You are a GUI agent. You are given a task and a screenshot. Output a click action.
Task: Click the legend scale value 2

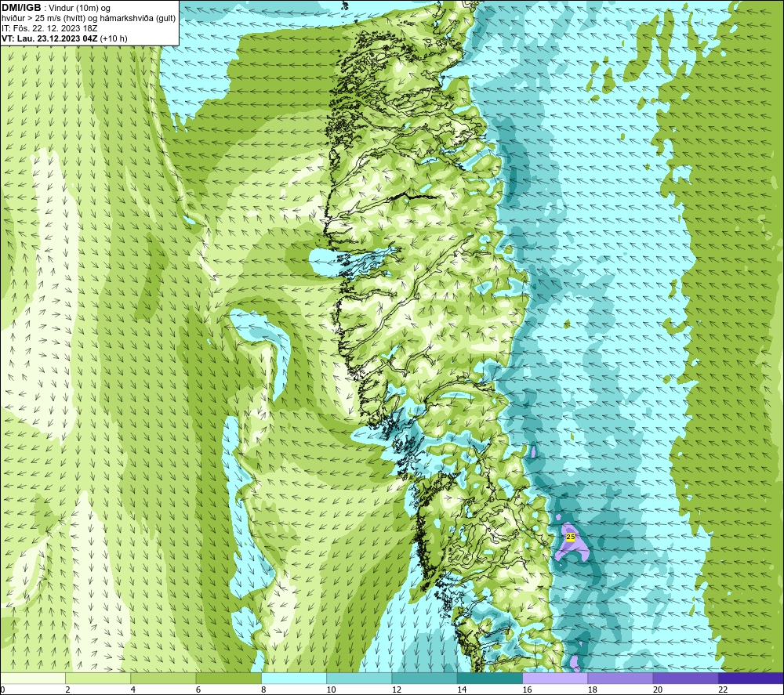(67, 690)
